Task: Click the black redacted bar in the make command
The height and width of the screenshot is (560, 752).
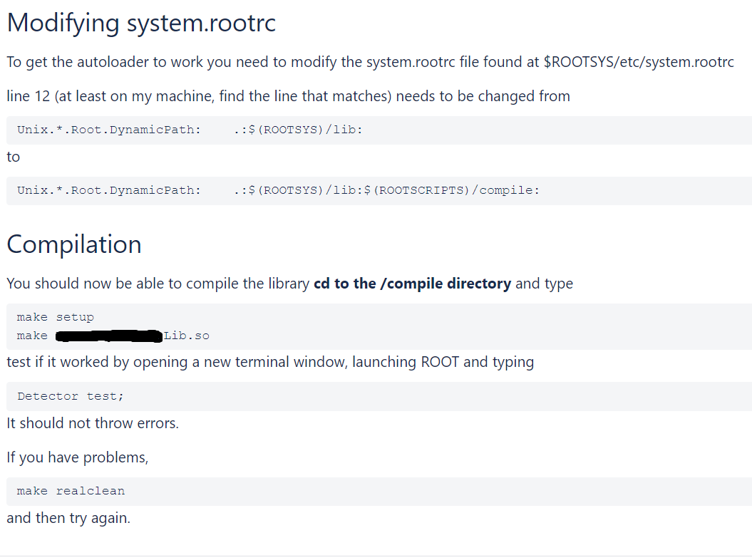Action: pos(108,336)
